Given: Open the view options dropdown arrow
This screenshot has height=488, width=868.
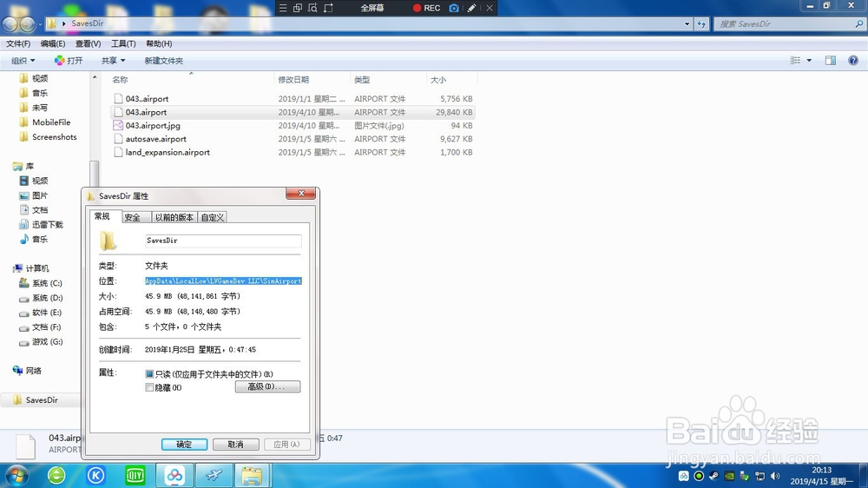Looking at the screenshot, I should coord(809,61).
